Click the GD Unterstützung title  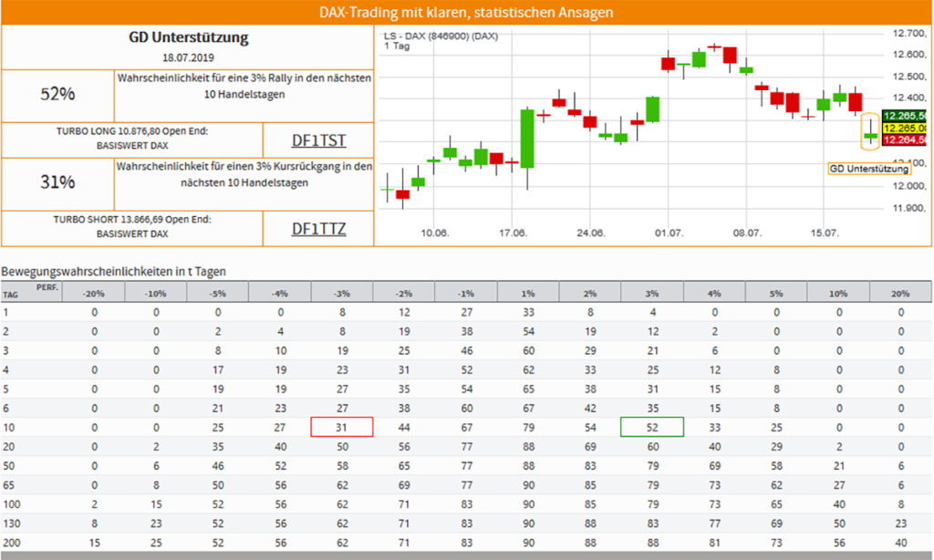[188, 37]
